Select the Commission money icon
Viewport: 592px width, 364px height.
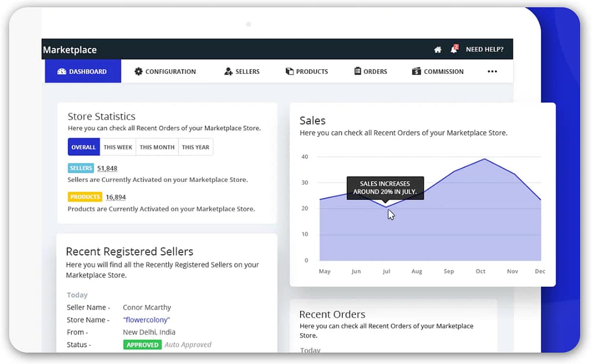coord(416,71)
